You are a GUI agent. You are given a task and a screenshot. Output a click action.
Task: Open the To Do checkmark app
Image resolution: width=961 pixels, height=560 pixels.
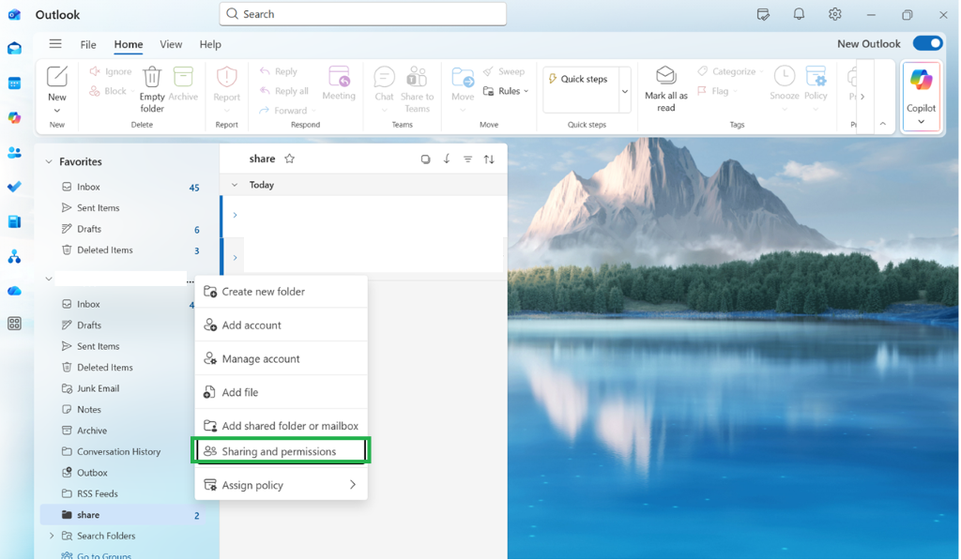point(15,187)
